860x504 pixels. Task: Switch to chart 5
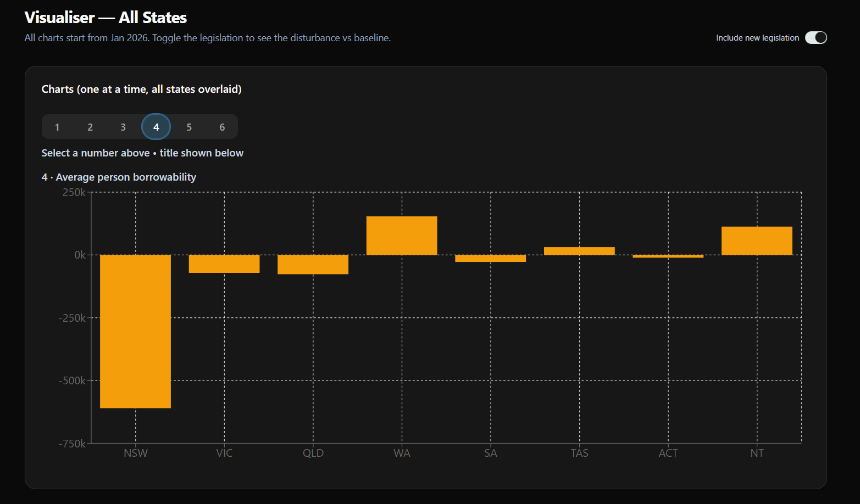click(189, 126)
